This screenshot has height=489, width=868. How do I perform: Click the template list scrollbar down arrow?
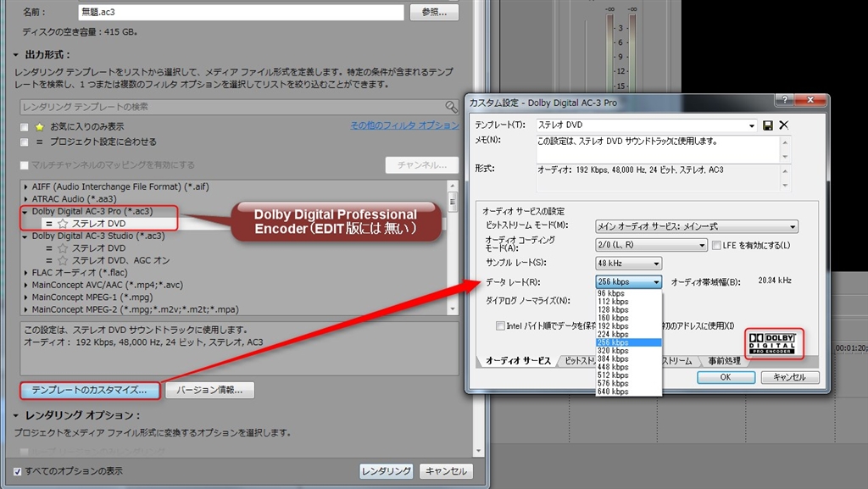[x=451, y=308]
